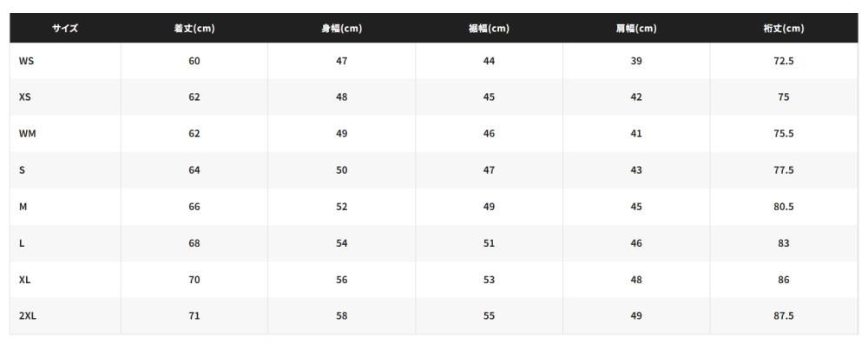Select the WS size row label

point(26,61)
